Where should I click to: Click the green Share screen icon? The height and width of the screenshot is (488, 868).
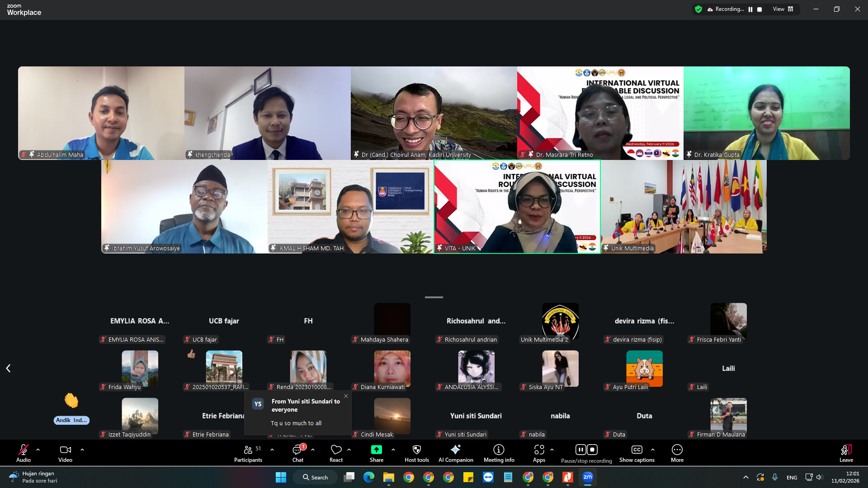coord(376,450)
